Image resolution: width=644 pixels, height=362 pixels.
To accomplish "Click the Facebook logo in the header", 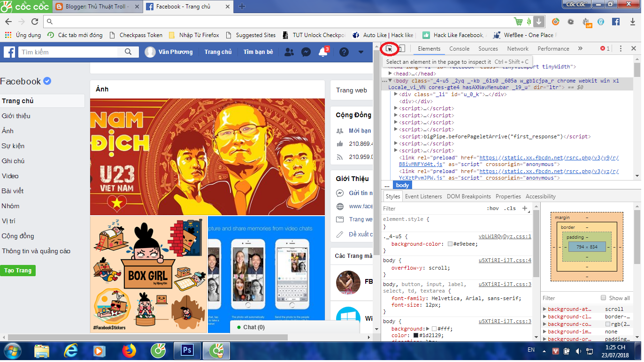I will 9,52.
